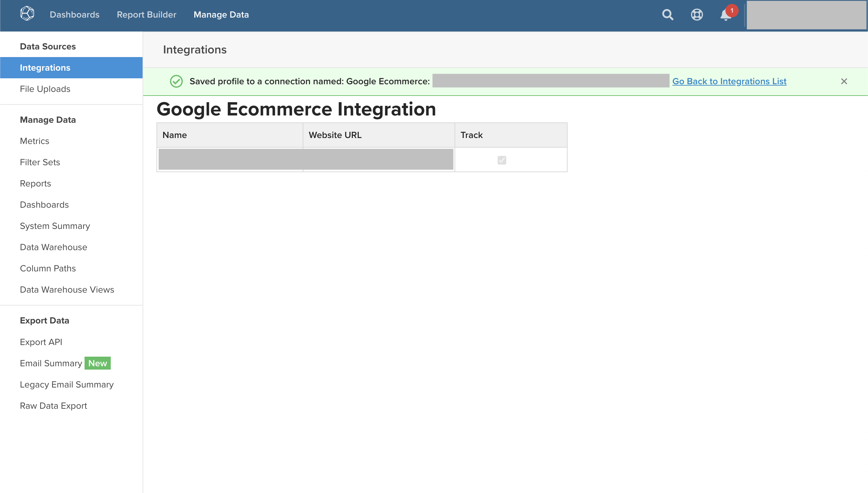Open notifications via the bell icon
This screenshot has width=868, height=493.
tap(724, 16)
